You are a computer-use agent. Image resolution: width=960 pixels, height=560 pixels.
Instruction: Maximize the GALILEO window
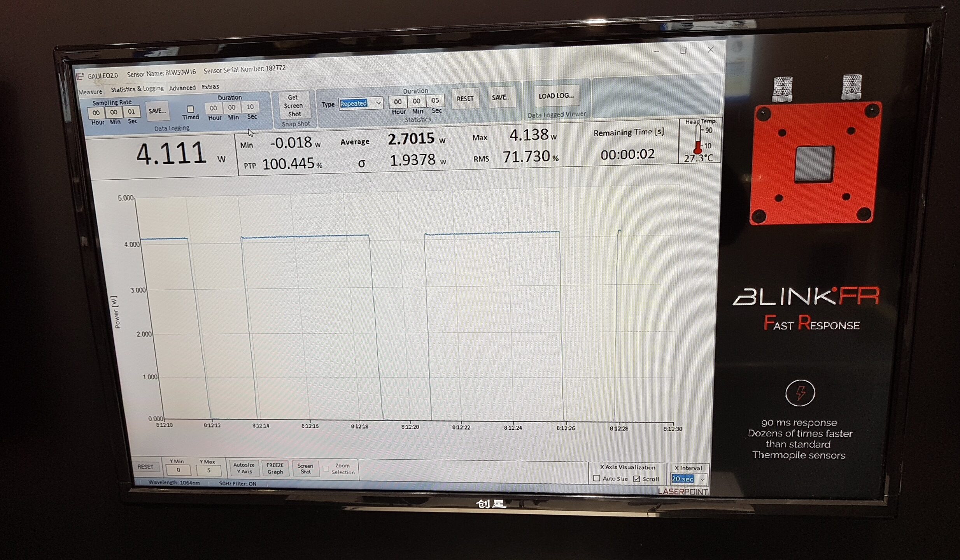[x=683, y=51]
